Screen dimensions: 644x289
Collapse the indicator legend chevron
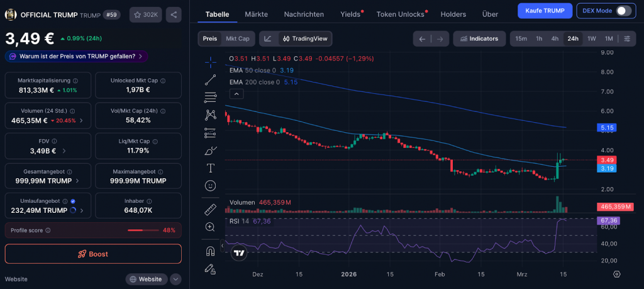click(x=237, y=94)
